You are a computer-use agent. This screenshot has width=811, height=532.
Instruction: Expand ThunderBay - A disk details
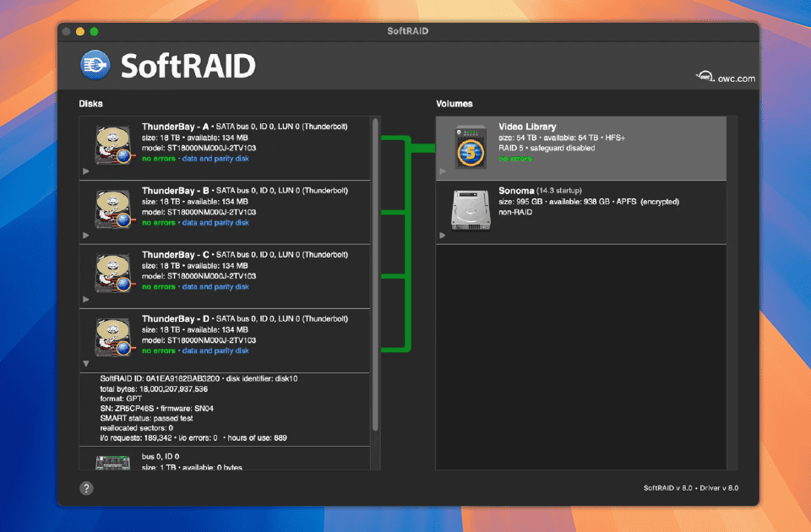point(85,171)
